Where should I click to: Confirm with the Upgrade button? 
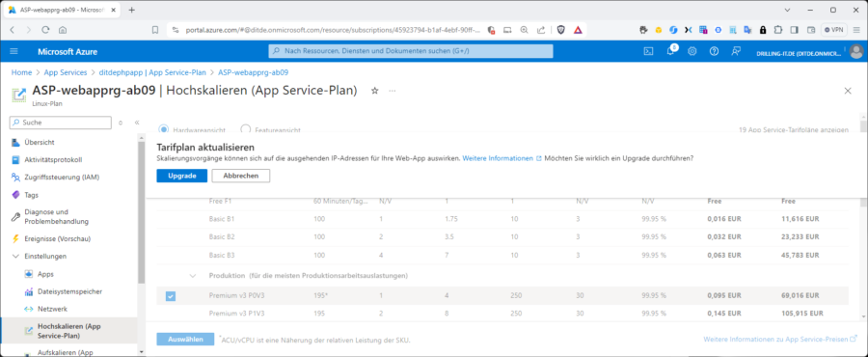[182, 176]
